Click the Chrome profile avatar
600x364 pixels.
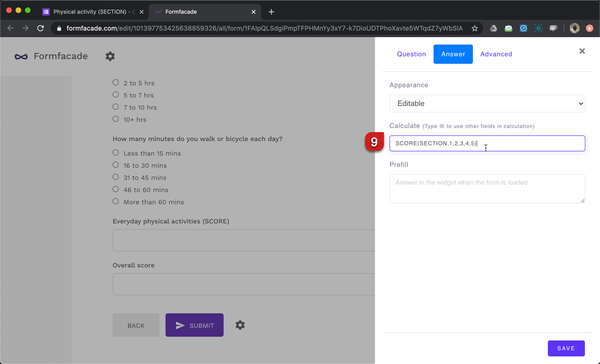coord(574,28)
